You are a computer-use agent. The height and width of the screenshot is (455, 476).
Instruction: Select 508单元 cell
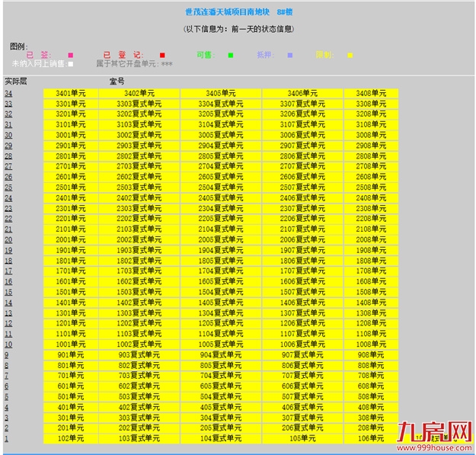[371, 396]
